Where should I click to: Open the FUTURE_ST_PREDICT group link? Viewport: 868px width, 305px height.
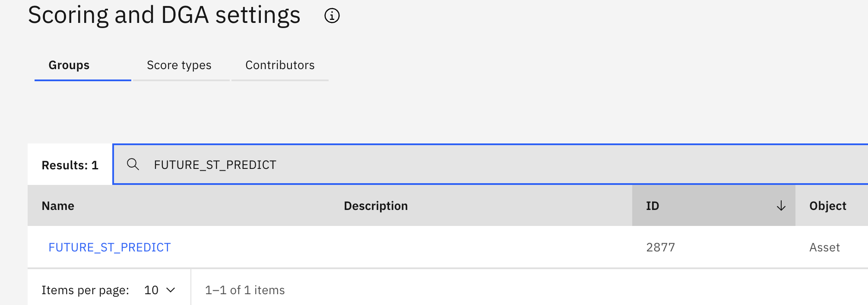[110, 247]
